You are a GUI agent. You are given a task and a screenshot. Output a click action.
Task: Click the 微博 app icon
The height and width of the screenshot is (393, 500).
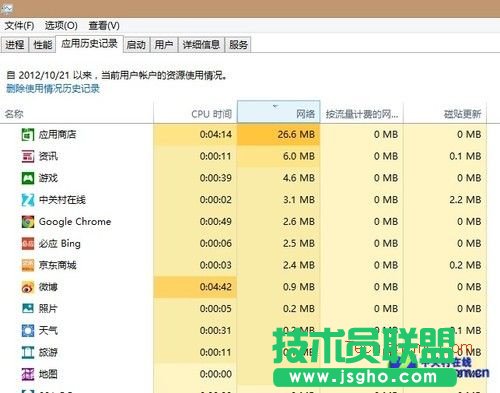tap(28, 287)
